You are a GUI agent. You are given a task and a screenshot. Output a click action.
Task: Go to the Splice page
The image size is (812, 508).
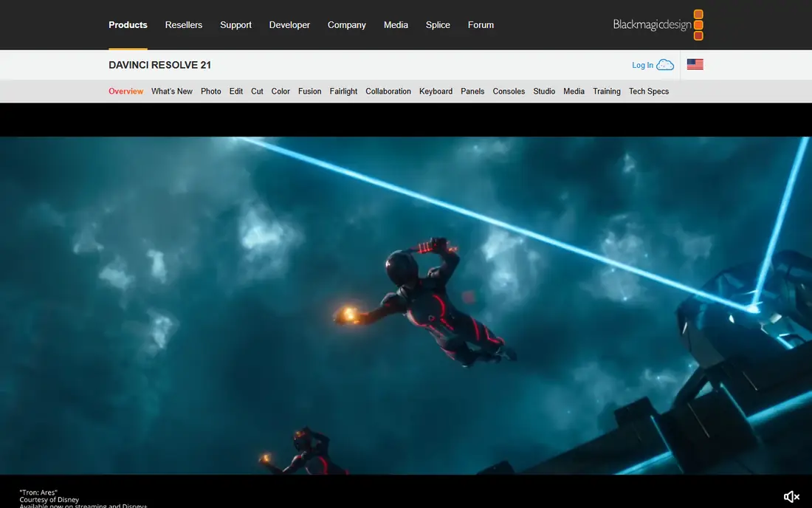point(438,25)
